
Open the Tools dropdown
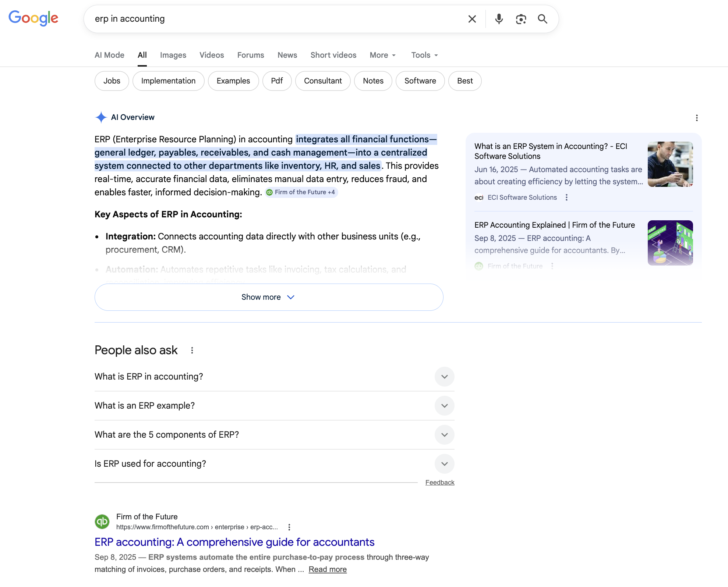424,55
